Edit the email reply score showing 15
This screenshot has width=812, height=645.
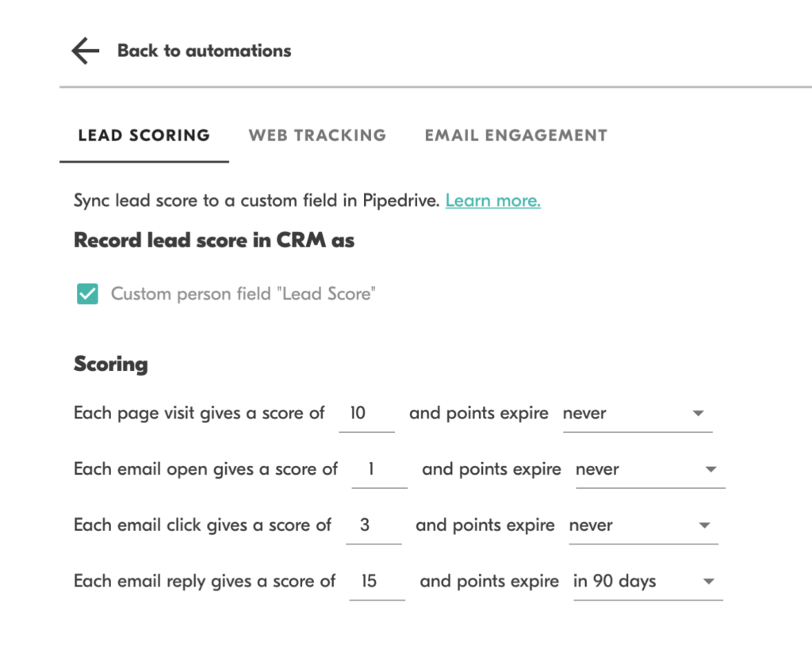point(377,581)
